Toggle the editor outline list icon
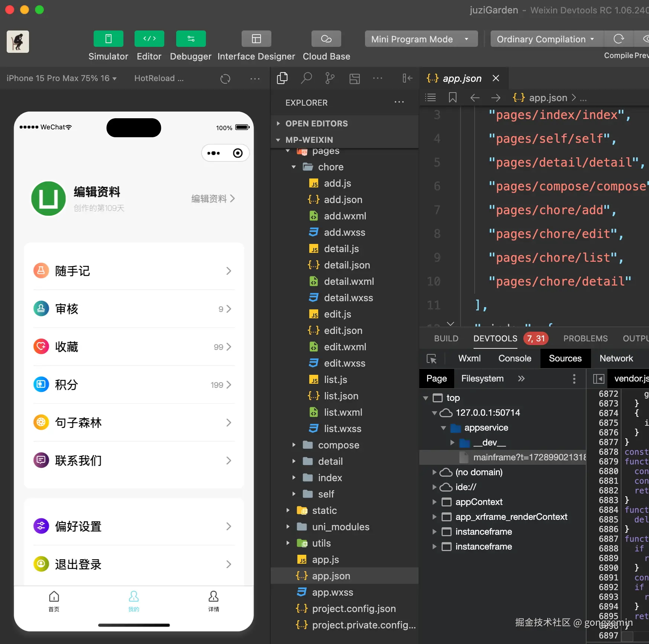 click(x=430, y=98)
